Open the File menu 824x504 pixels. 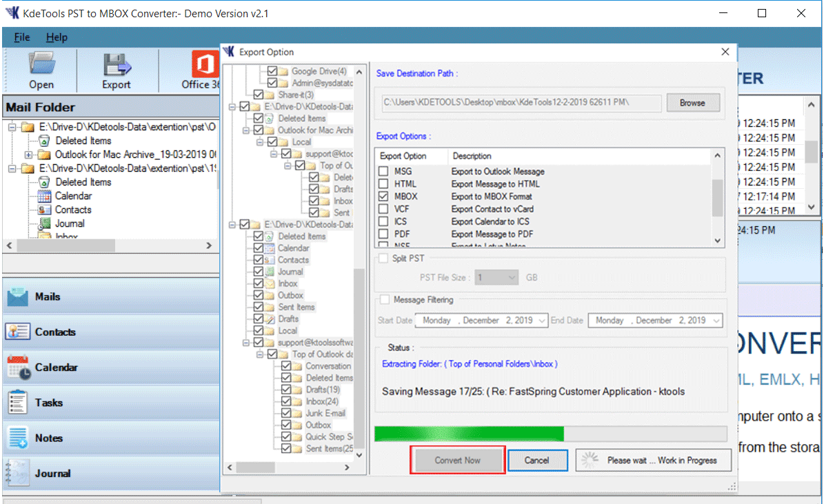[21, 37]
